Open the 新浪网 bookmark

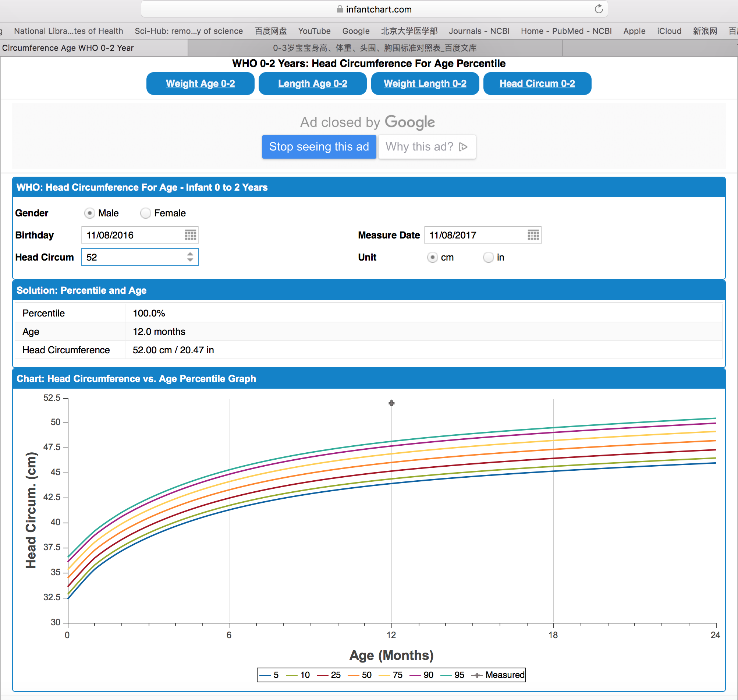[705, 31]
